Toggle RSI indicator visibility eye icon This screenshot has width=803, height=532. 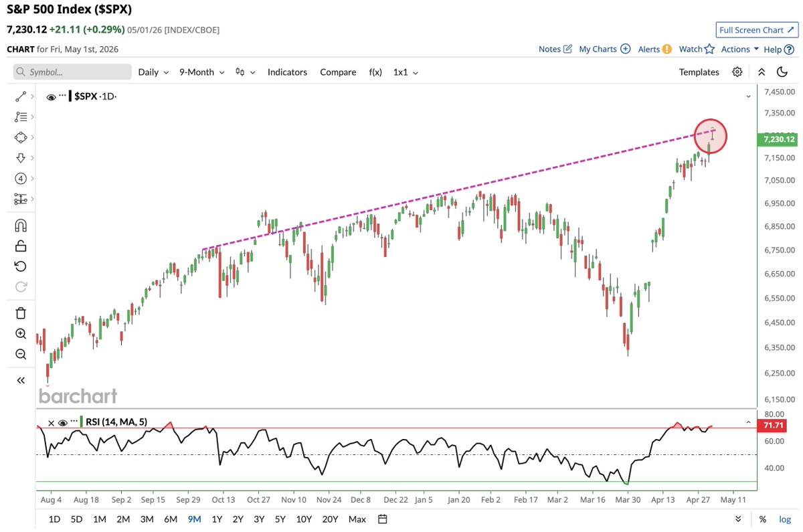[63, 423]
